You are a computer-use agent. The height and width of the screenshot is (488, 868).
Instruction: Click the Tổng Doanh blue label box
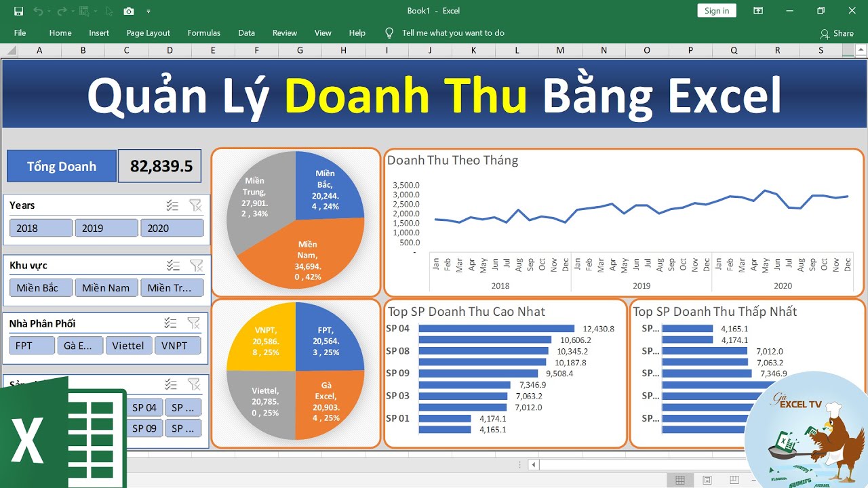tap(62, 166)
